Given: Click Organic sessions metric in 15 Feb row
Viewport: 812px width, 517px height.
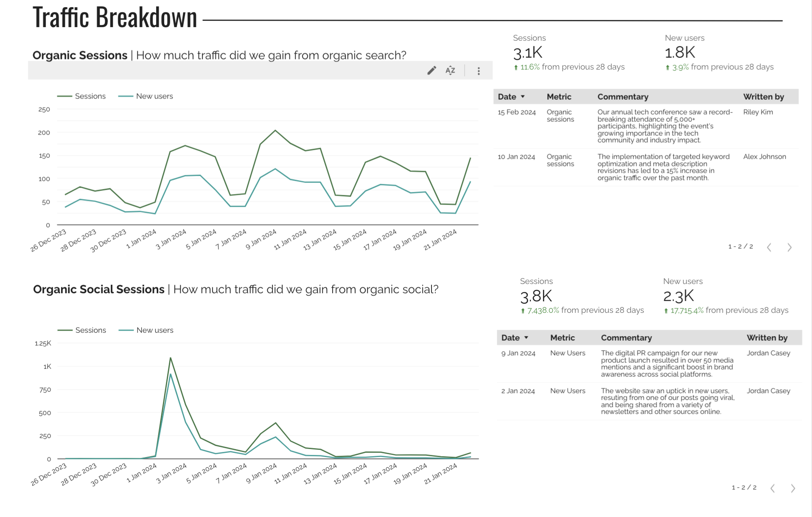Looking at the screenshot, I should point(560,115).
